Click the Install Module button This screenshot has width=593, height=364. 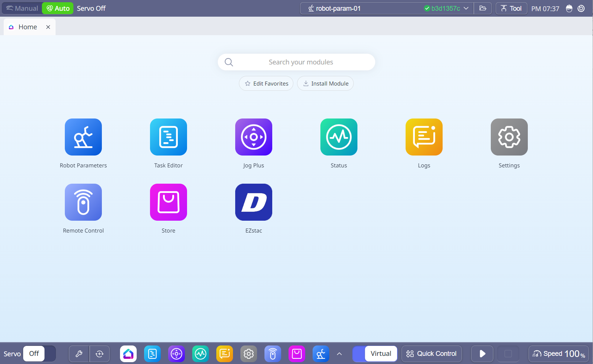[325, 84]
